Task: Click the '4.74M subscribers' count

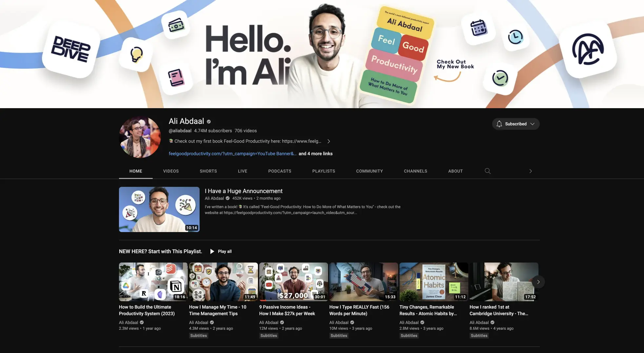Action: (x=213, y=131)
